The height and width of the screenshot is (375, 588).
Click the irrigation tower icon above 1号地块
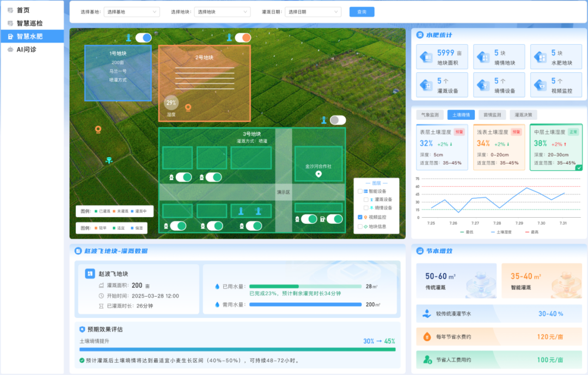[128, 38]
